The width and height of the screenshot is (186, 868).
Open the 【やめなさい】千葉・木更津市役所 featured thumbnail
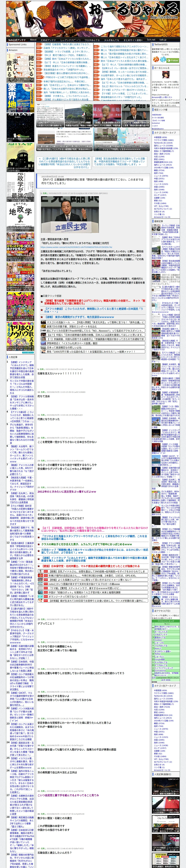[122, 139]
